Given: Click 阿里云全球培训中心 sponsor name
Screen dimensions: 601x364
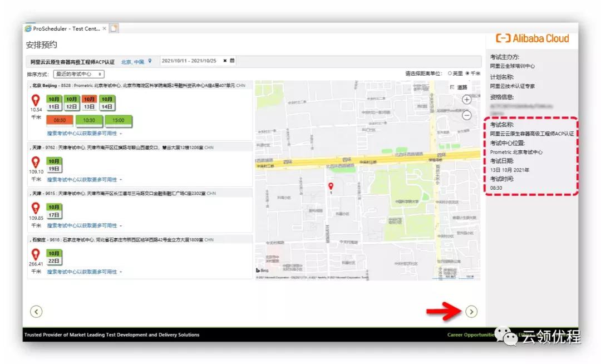Looking at the screenshot, I should click(513, 66).
